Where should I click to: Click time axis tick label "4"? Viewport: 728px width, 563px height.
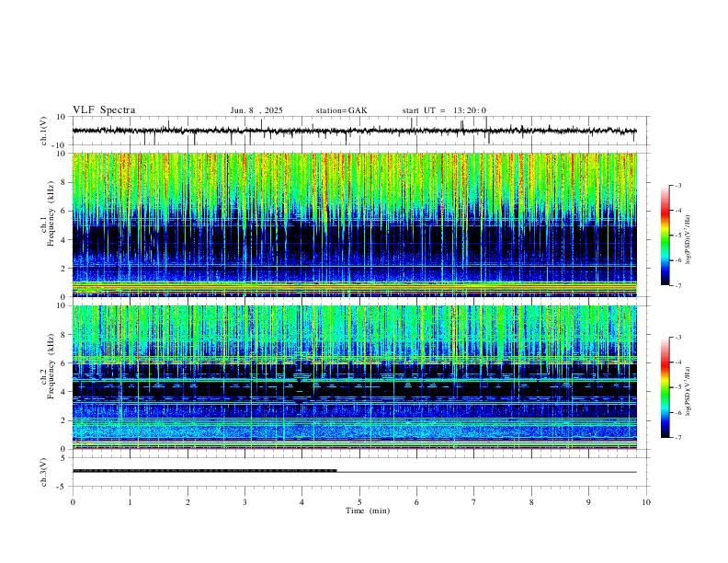click(x=302, y=502)
